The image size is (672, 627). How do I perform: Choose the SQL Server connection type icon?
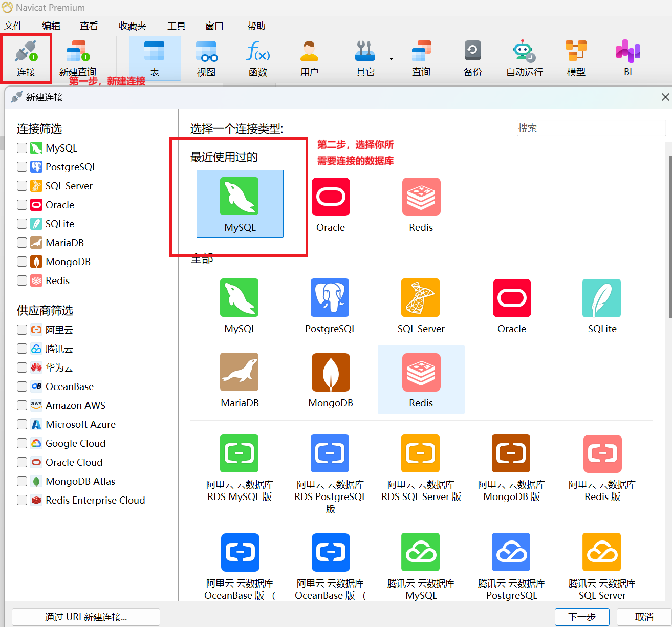click(421, 306)
